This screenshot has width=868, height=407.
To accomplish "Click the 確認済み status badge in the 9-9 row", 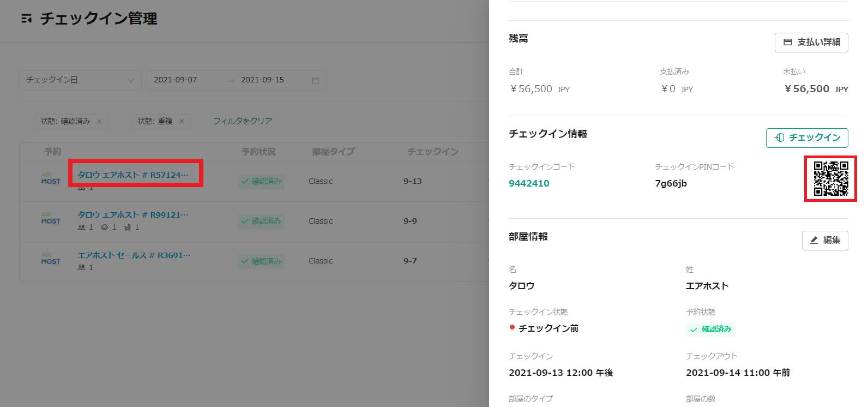I will pyautogui.click(x=261, y=221).
